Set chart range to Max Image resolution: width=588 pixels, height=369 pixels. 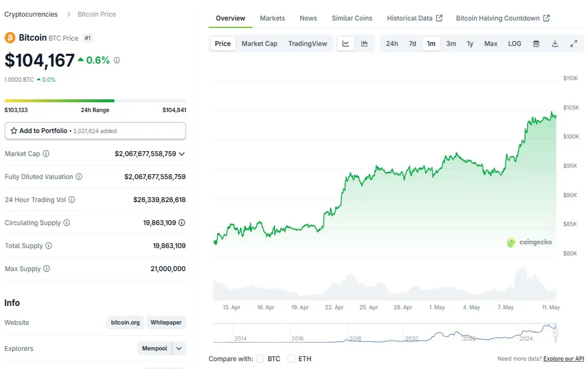point(491,44)
